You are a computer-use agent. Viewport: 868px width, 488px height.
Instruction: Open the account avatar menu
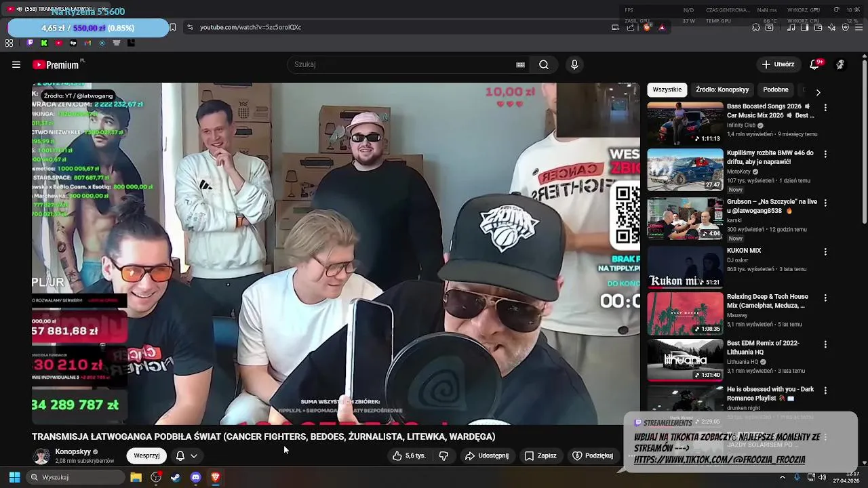pyautogui.click(x=840, y=64)
